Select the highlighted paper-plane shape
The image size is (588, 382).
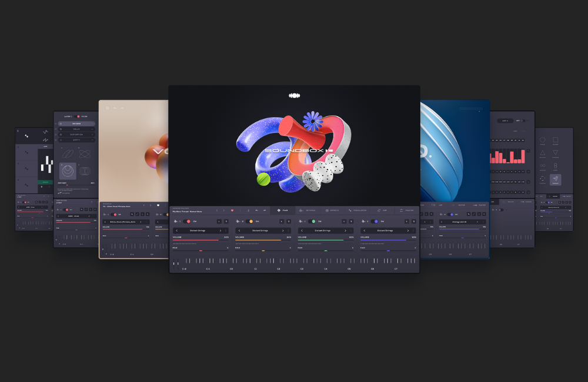[556, 180]
